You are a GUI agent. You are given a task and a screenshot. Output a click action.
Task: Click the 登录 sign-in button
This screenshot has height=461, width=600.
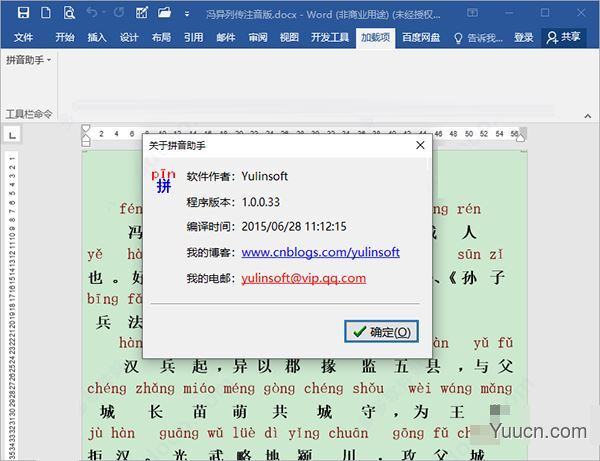(523, 37)
